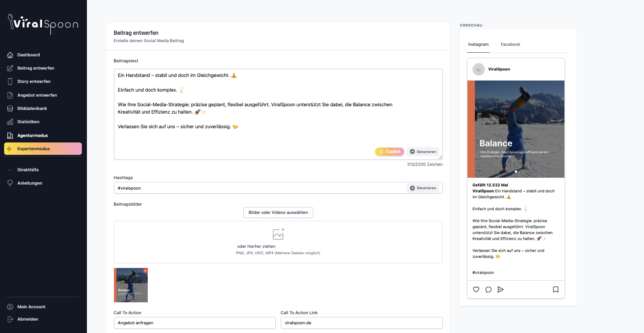Click the bookmark save icon in the preview

[556, 289]
